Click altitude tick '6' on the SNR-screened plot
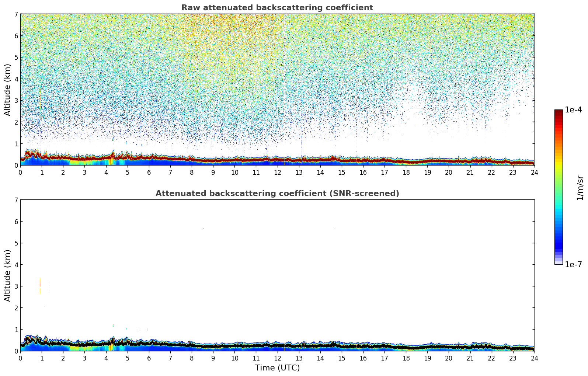The width and height of the screenshot is (588, 376). click(16, 222)
